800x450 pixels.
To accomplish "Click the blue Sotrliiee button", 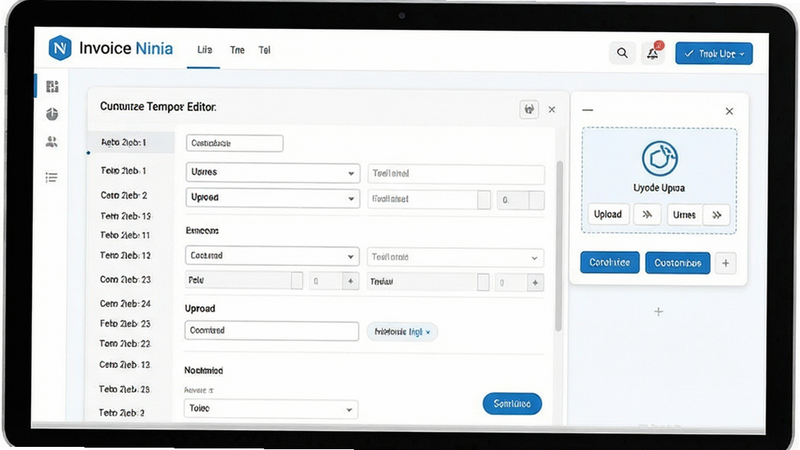I will pos(512,404).
